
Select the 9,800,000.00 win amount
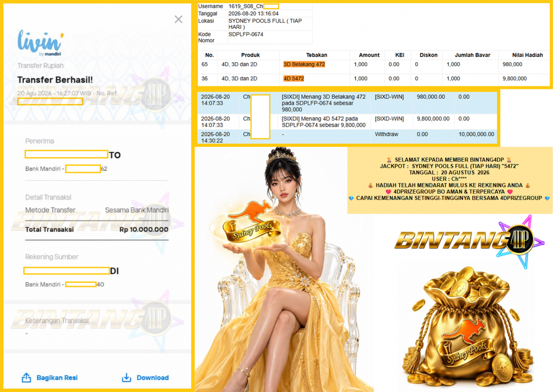click(x=433, y=119)
